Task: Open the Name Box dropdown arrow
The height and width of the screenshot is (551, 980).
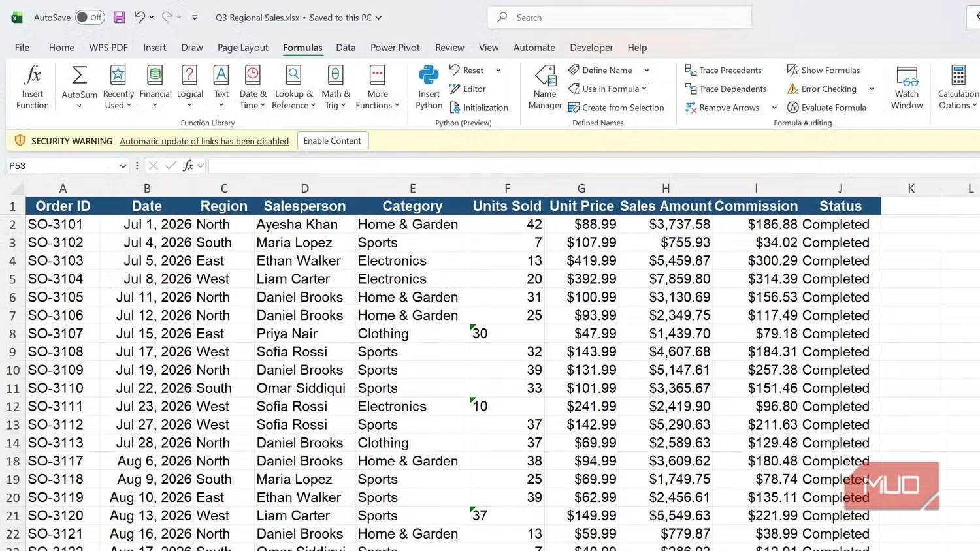Action: click(x=122, y=166)
